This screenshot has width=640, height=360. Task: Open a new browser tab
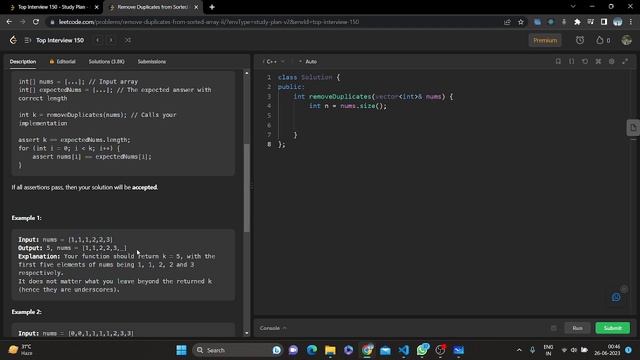tap(212, 7)
